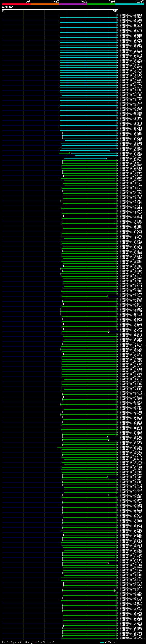Select the UniRef100_A6DB00 label
Screen dimensions: 146x644
(131, 161)
